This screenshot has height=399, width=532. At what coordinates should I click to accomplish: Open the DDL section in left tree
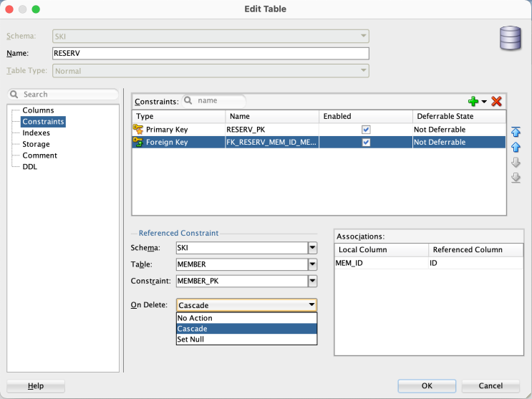pos(29,167)
